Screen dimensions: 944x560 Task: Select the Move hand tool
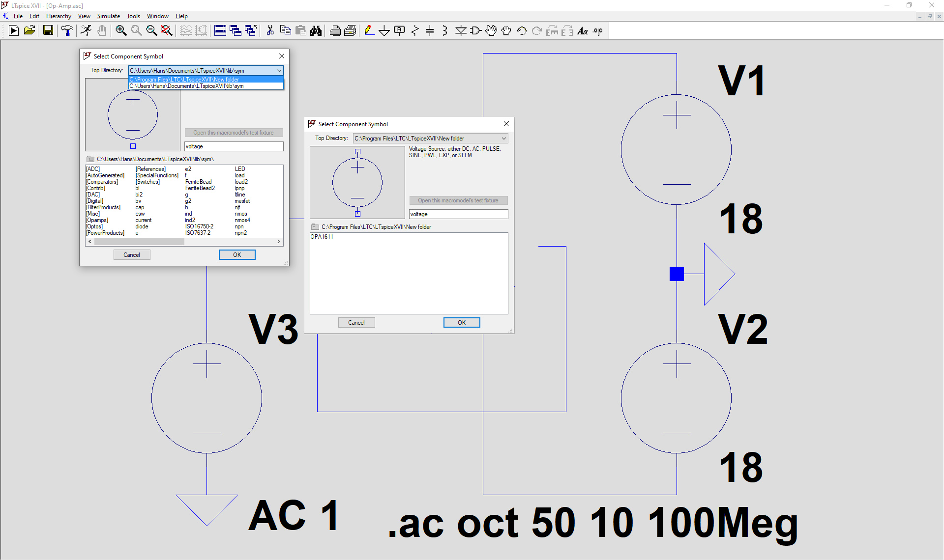pos(491,31)
